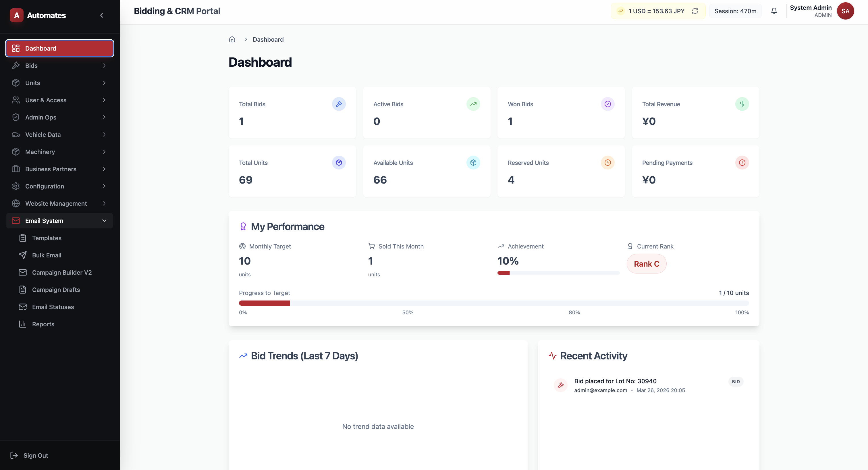This screenshot has height=470, width=868.
Task: Click the My Performance award icon
Action: (x=243, y=226)
